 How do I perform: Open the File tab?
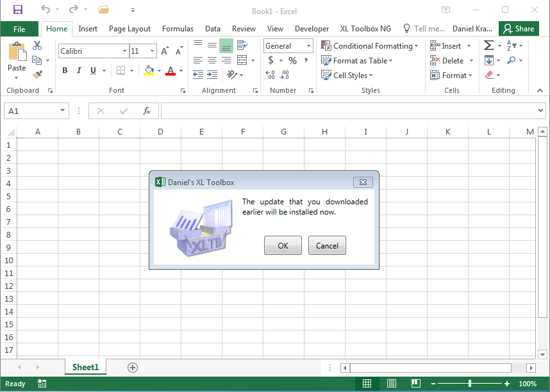(19, 29)
